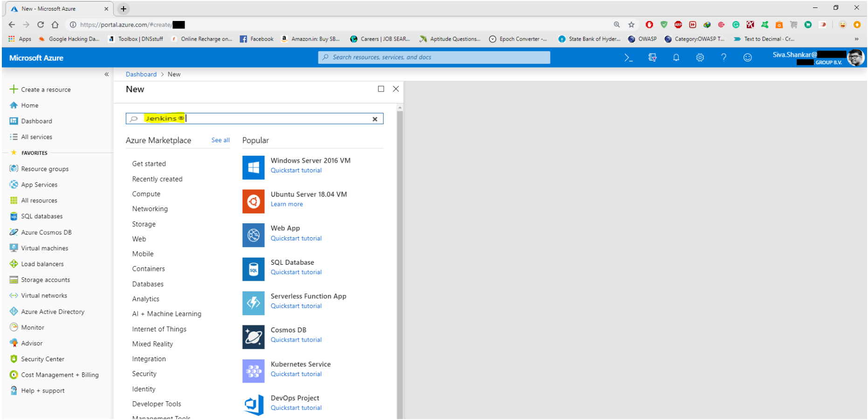Select Virtual machines in the sidebar
The image size is (868, 420).
(44, 248)
